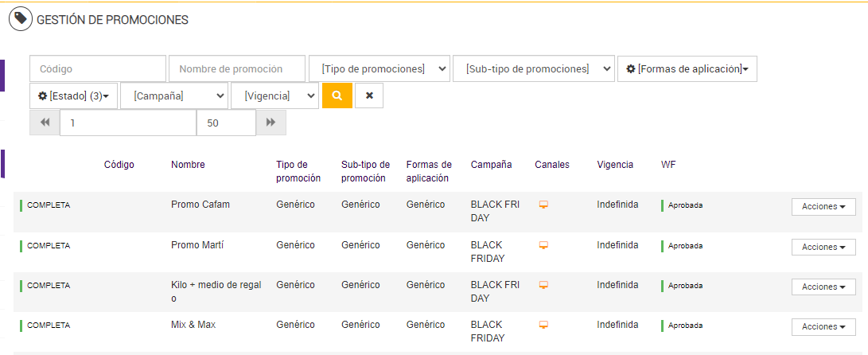Click the Nombre de promoción field
The height and width of the screenshot is (355, 868).
click(x=237, y=68)
